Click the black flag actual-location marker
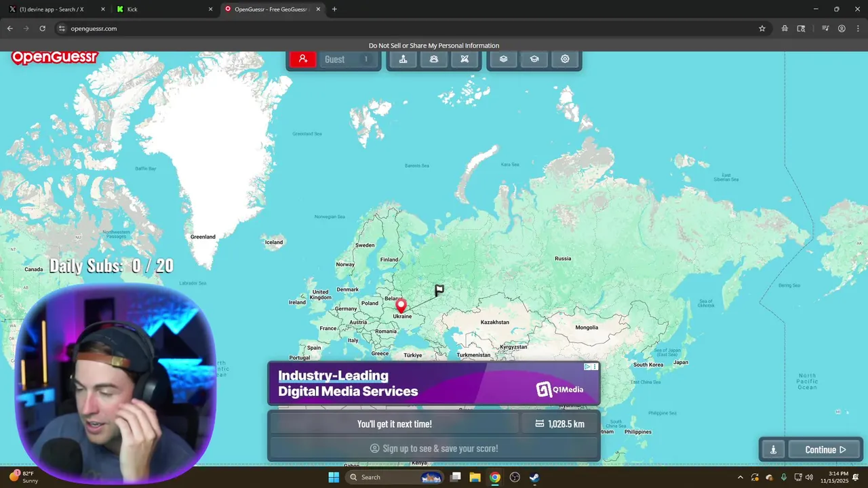The height and width of the screenshot is (488, 868). point(439,290)
